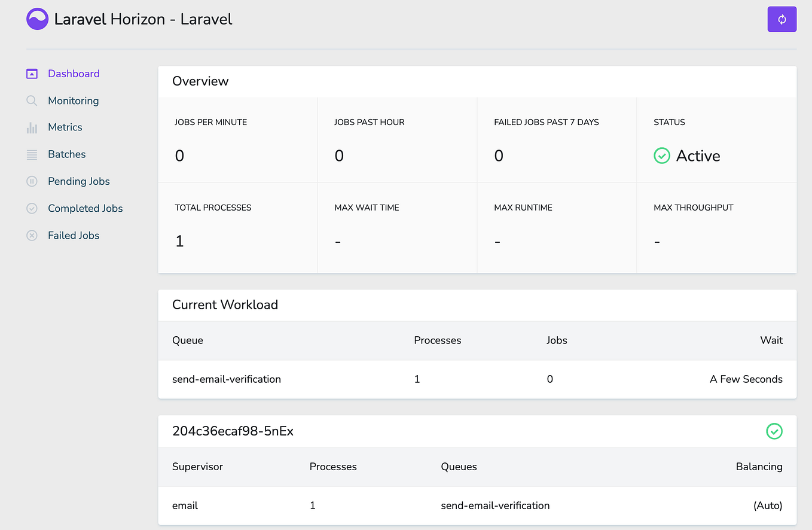Click the Metrics bar chart icon
812x530 pixels.
pos(32,127)
